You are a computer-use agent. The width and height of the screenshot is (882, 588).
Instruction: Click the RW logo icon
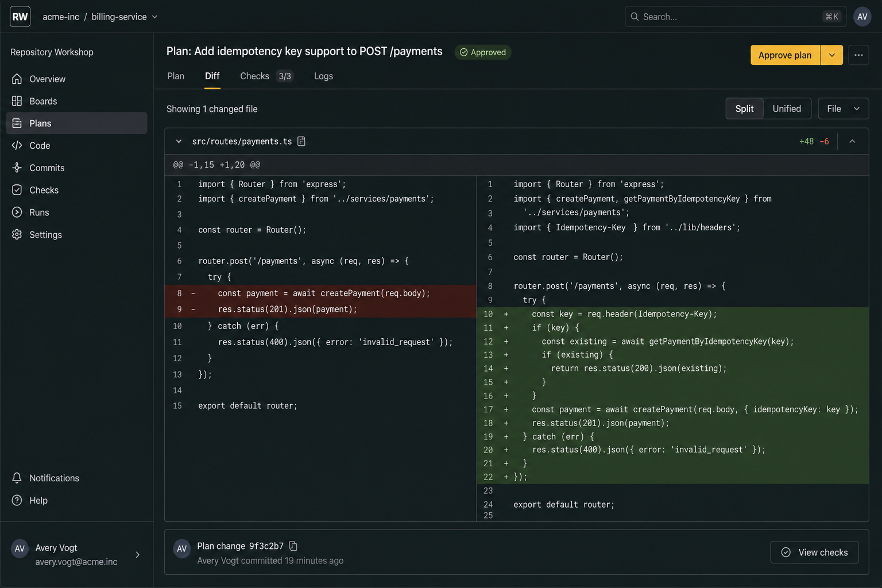pyautogui.click(x=20, y=17)
